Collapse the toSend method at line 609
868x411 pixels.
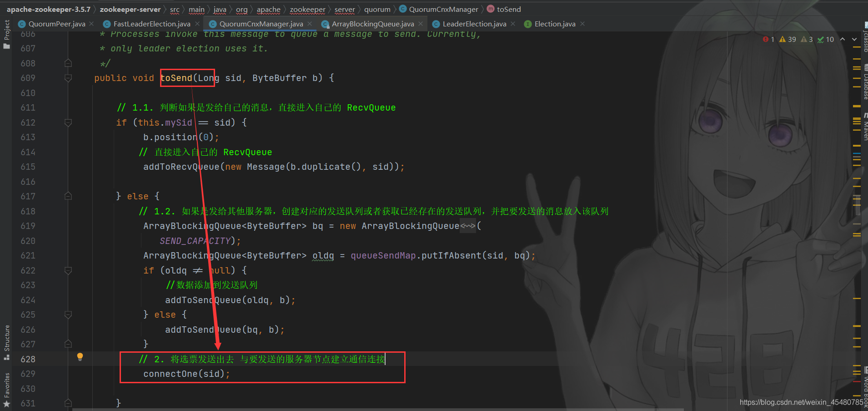(x=68, y=78)
